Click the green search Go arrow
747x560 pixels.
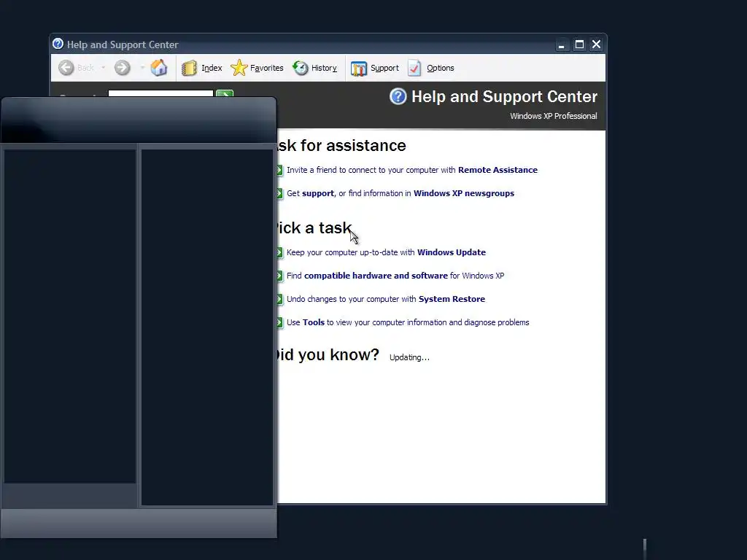(225, 93)
